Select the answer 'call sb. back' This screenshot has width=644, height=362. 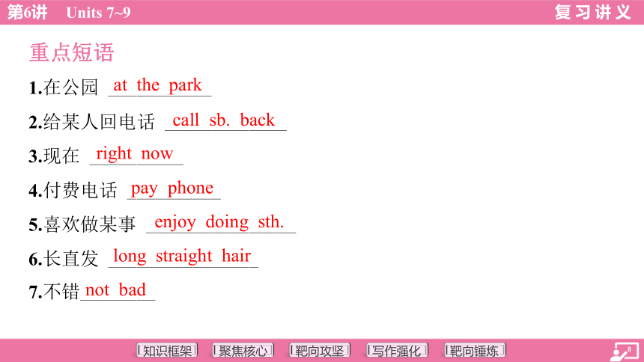point(223,120)
